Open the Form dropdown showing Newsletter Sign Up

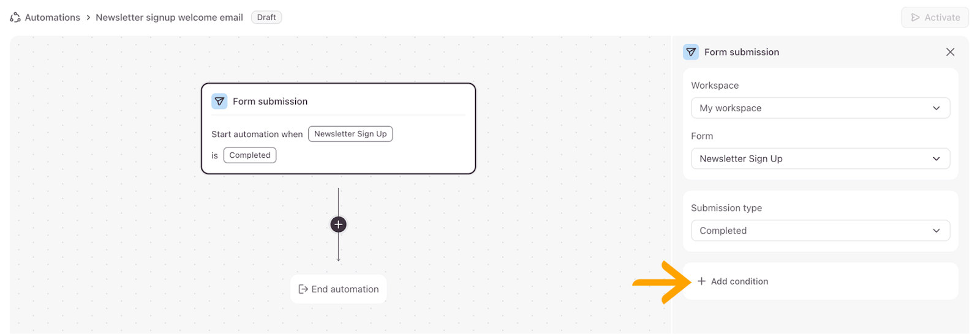(x=820, y=159)
